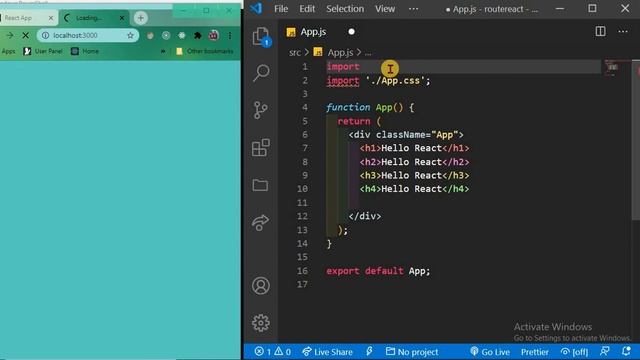The width and height of the screenshot is (640, 360).
Task: Toggle the [off] status bar indicator
Action: pos(574,351)
